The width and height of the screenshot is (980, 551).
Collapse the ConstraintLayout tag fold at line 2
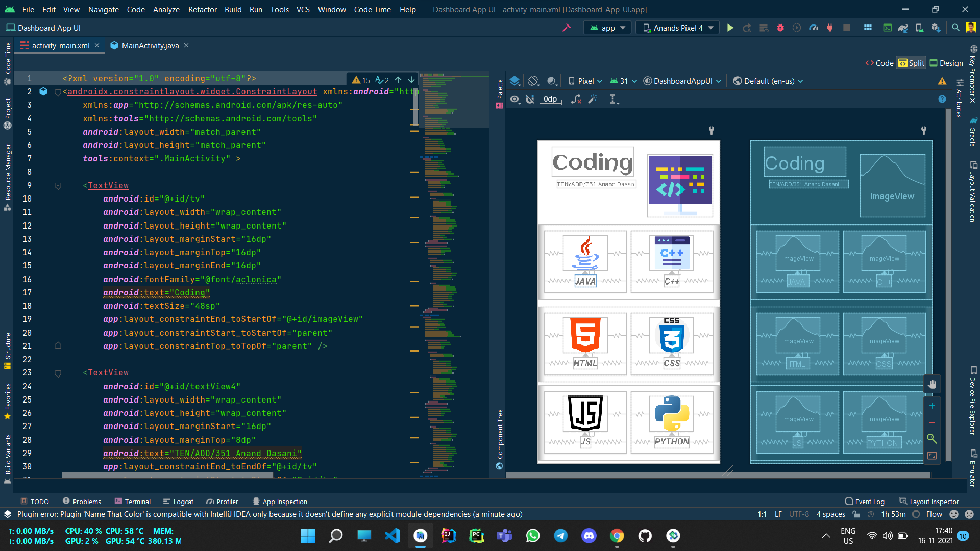(58, 92)
